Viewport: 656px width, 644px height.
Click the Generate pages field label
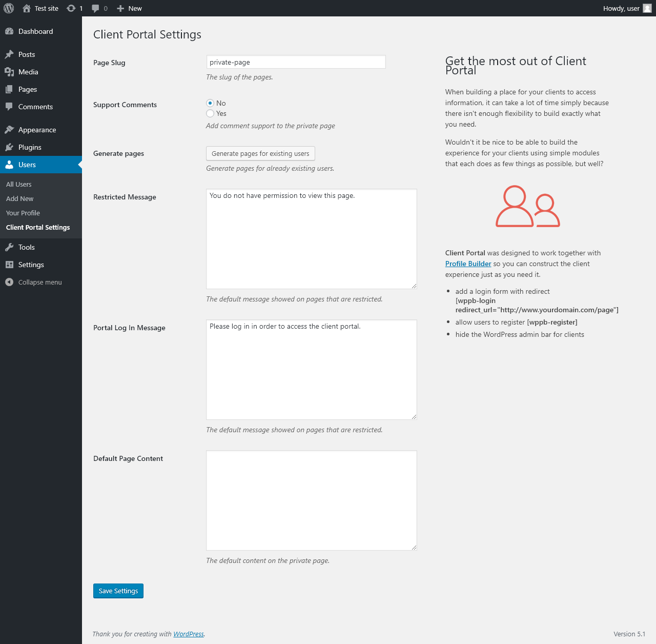tap(118, 153)
